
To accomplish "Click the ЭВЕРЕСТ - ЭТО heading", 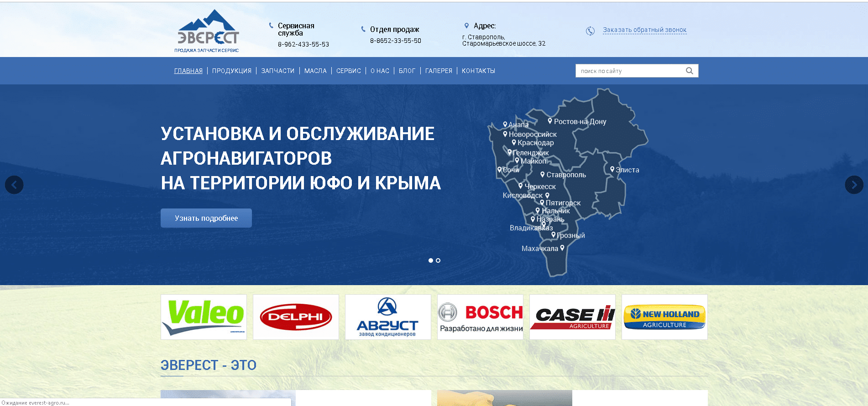I will click(209, 365).
